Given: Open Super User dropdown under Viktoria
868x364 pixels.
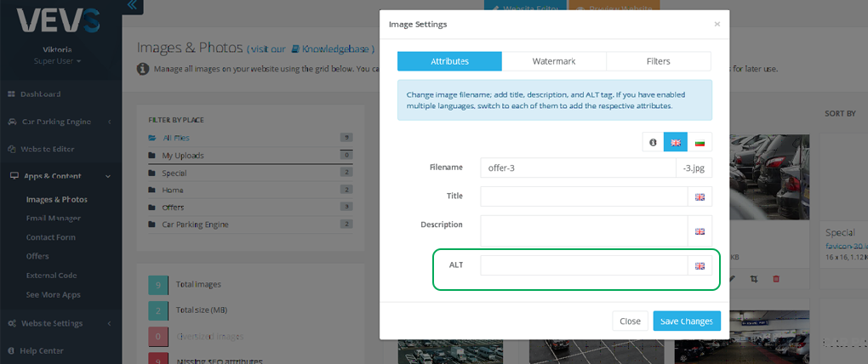Looking at the screenshot, I should click(x=57, y=61).
